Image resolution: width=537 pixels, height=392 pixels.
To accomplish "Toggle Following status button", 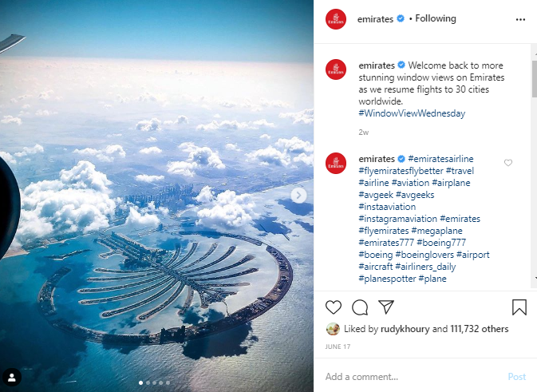I will tap(436, 18).
